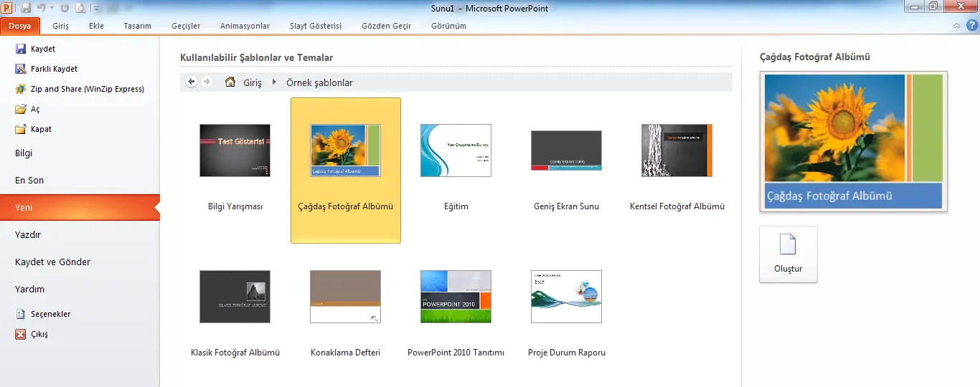Click the Aç open folder icon
This screenshot has width=980, height=387.
pos(21,109)
